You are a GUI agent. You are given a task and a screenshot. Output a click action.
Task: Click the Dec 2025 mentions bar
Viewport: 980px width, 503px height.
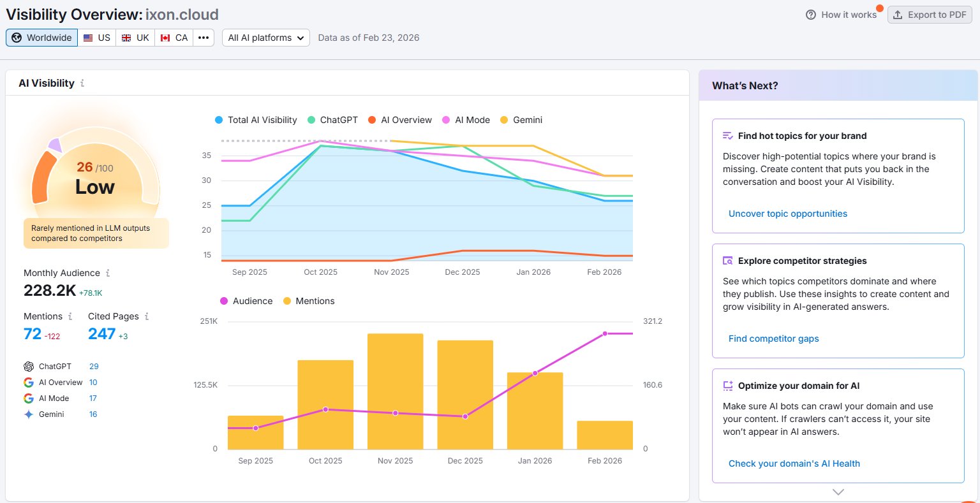(465, 395)
